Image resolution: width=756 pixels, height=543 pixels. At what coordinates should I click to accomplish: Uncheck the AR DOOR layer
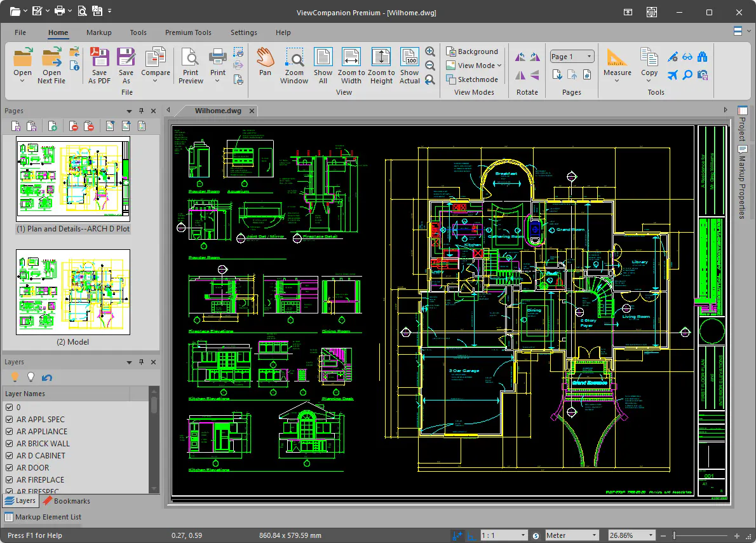tap(9, 468)
